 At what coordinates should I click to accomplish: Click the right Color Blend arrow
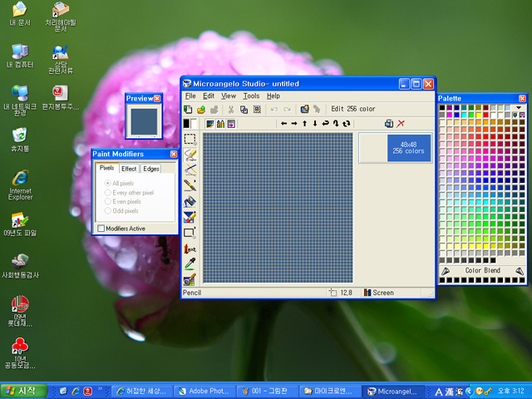pyautogui.click(x=520, y=271)
